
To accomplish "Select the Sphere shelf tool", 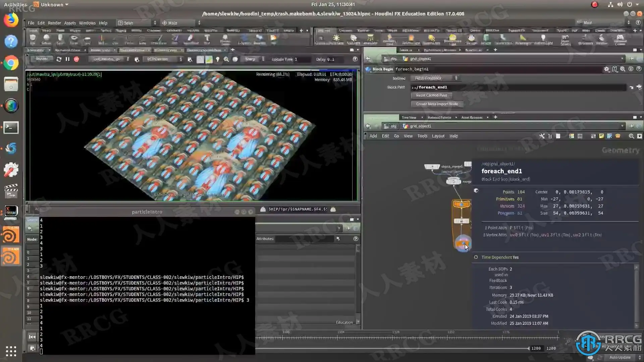I will pos(46,39).
